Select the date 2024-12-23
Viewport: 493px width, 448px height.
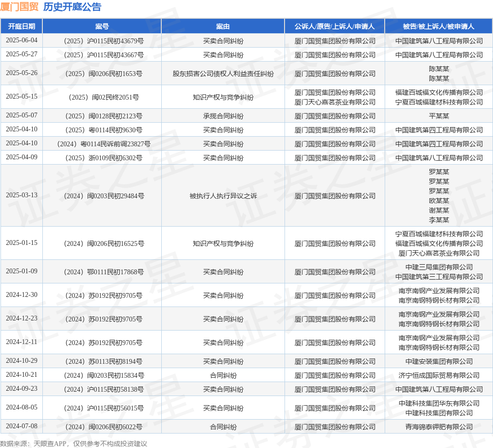tap(21, 318)
